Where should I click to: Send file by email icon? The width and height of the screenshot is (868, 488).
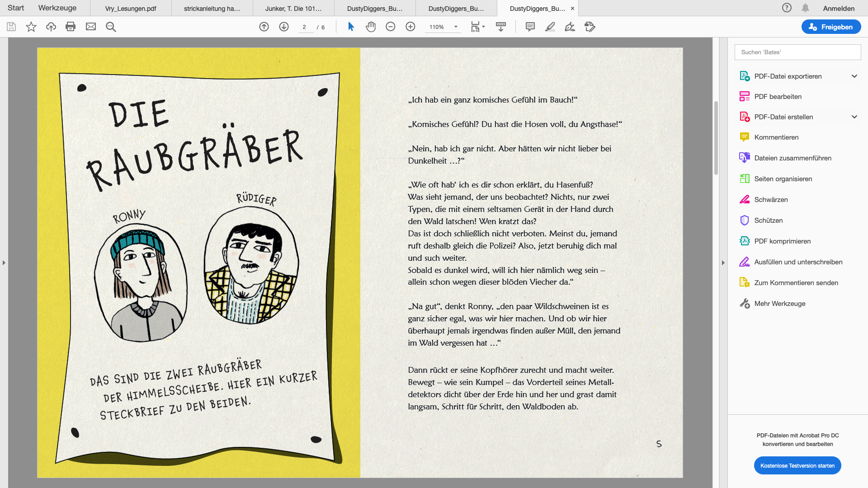click(x=91, y=27)
